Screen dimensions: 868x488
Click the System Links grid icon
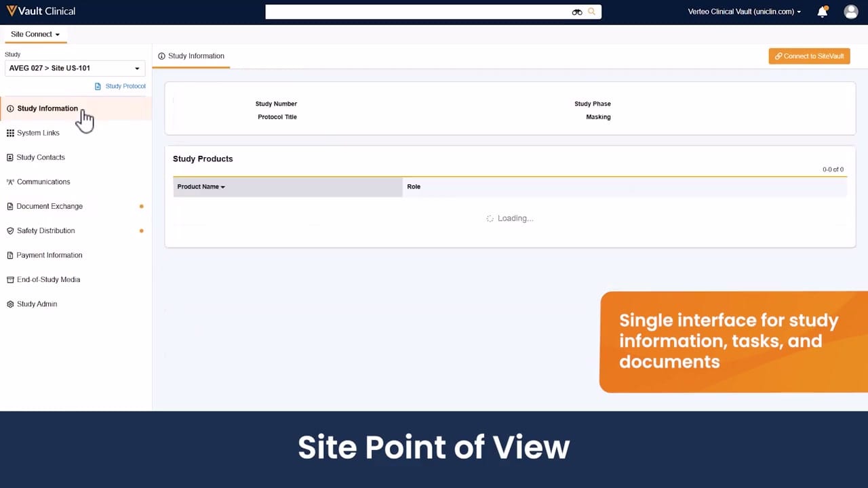click(10, 133)
